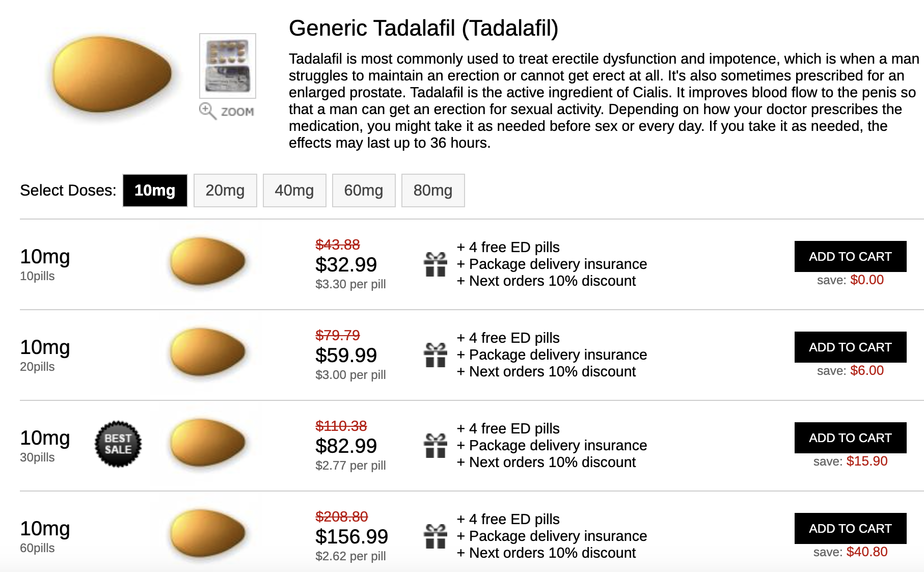The width and height of the screenshot is (924, 572).
Task: Click the crossed-out $208.80 original price
Action: [342, 516]
